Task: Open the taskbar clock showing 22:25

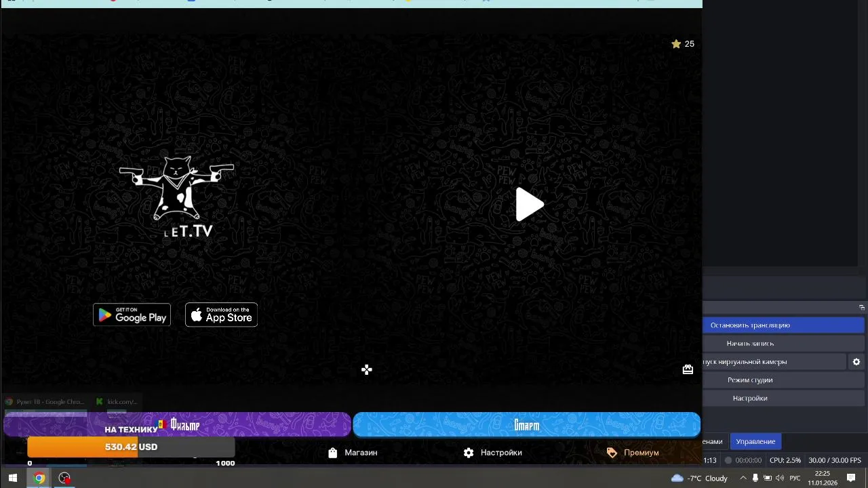Action: click(822, 478)
